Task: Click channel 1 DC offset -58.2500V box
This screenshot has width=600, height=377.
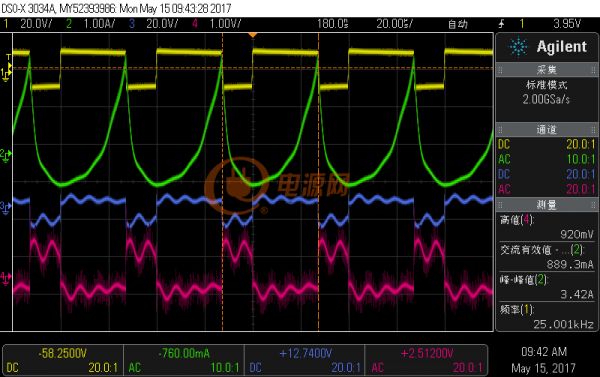Action: 63,360
